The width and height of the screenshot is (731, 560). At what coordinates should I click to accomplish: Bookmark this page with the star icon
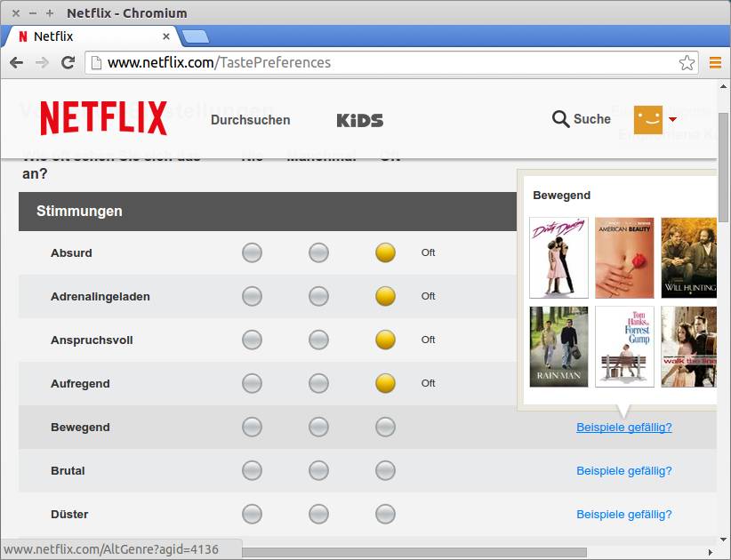(687, 62)
